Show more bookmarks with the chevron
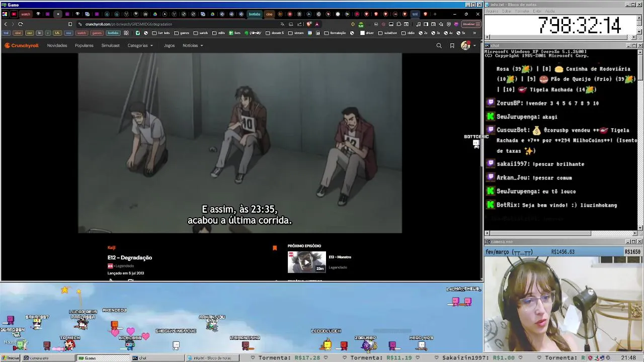644x362 pixels. tap(474, 33)
